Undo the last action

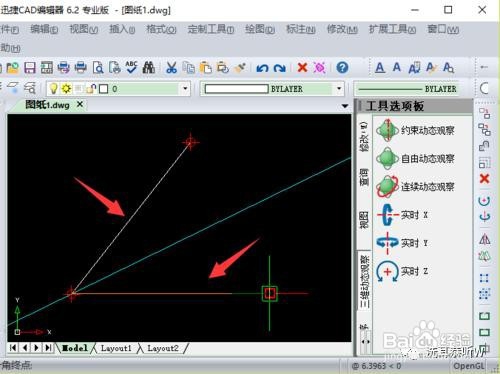(262, 68)
